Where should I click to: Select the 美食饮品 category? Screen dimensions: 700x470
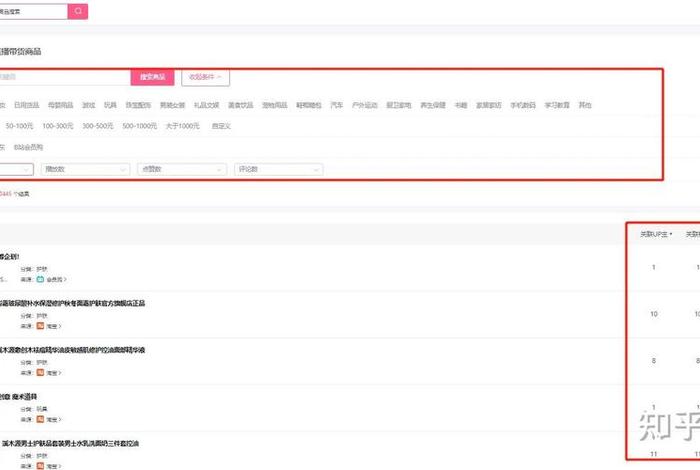(x=241, y=104)
